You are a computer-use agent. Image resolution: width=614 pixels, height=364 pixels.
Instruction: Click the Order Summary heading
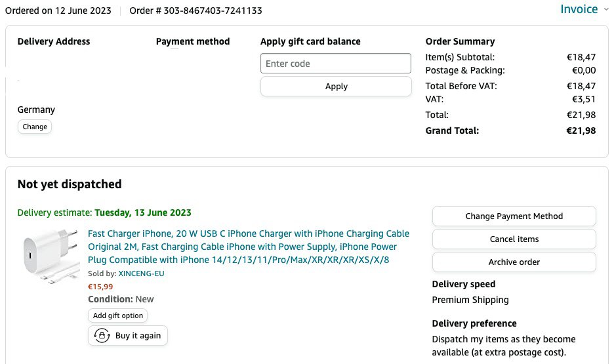point(460,41)
